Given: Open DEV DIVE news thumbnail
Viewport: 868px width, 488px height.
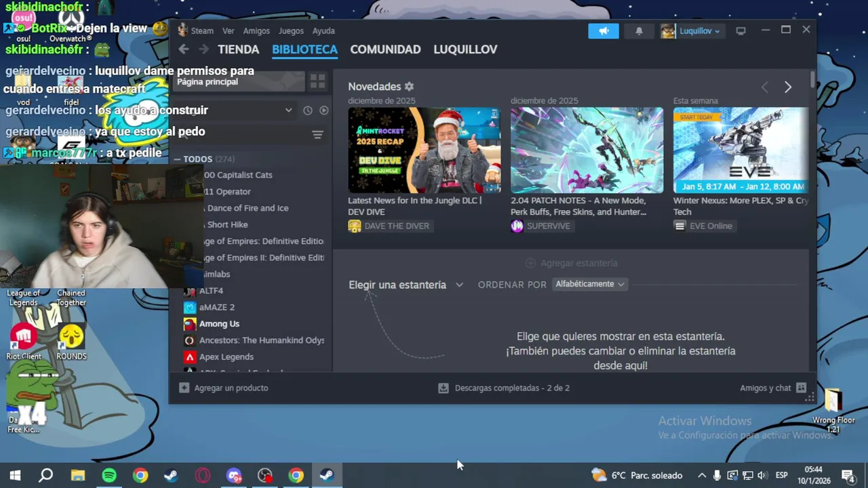Looking at the screenshot, I should [425, 150].
